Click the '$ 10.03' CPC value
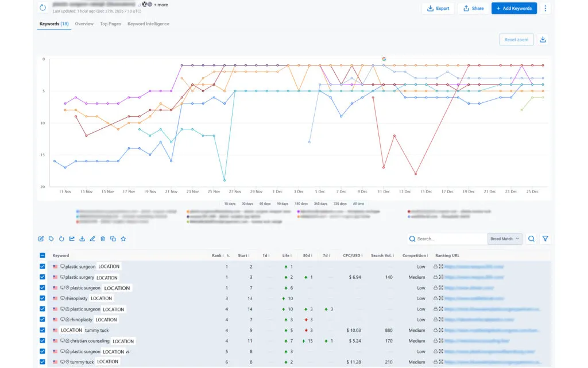588x368 pixels. tap(354, 331)
